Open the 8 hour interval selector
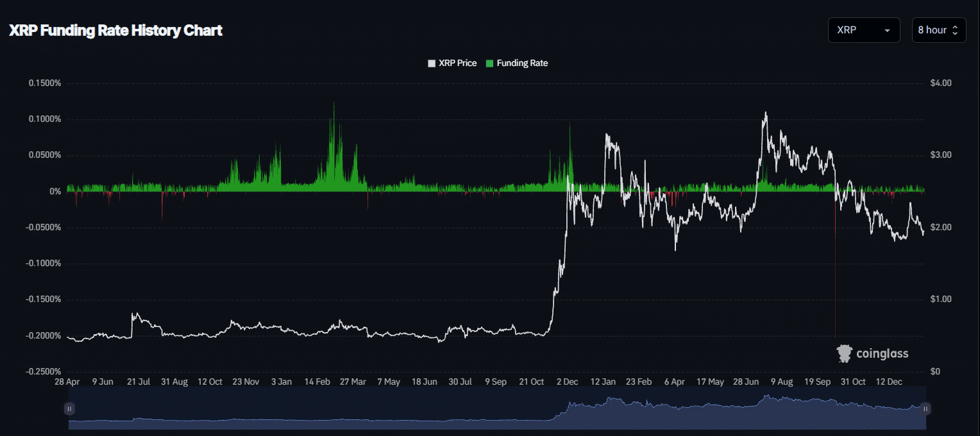Screen dimensions: 980x436 938,30
